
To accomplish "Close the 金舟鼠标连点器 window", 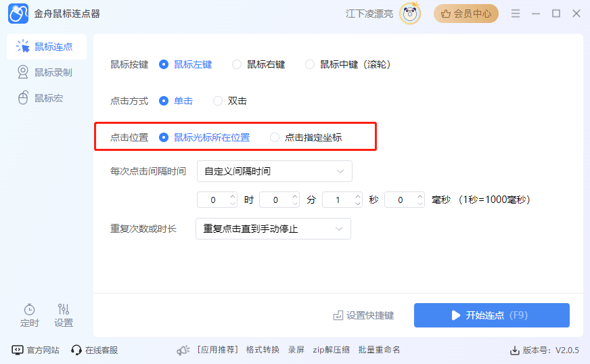I will click(576, 14).
